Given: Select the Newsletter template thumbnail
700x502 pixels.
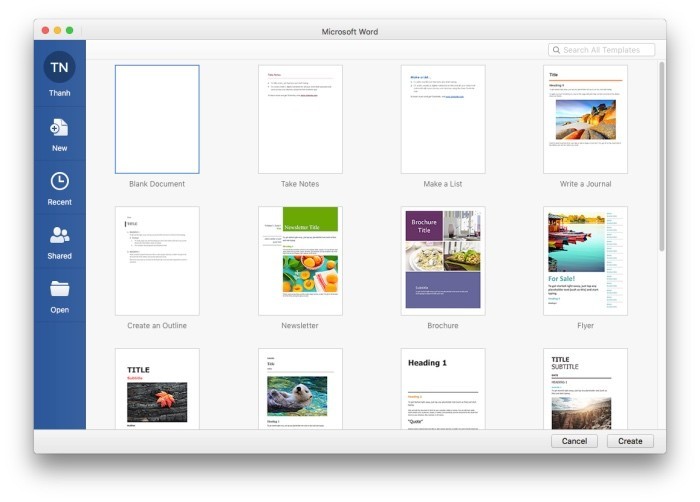Looking at the screenshot, I should [300, 261].
